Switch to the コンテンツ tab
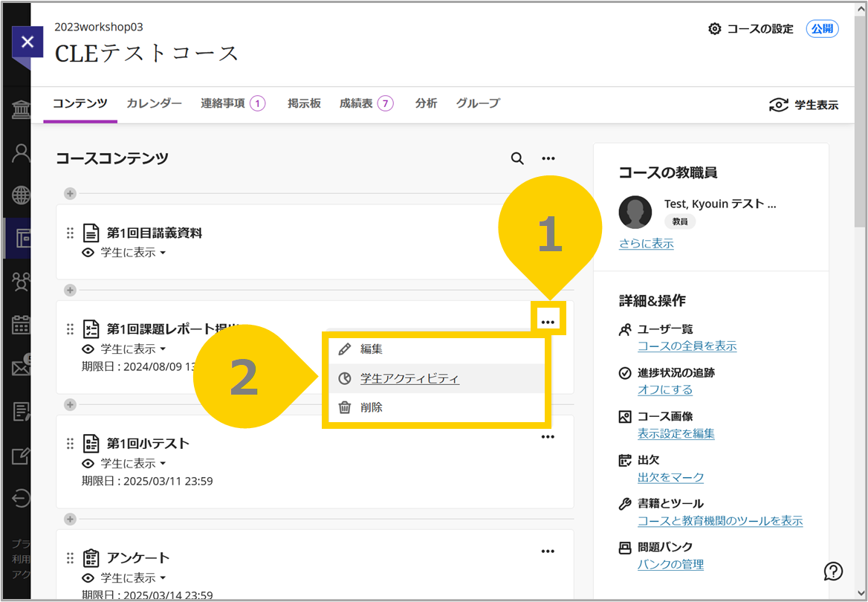The image size is (868, 602). coord(80,103)
